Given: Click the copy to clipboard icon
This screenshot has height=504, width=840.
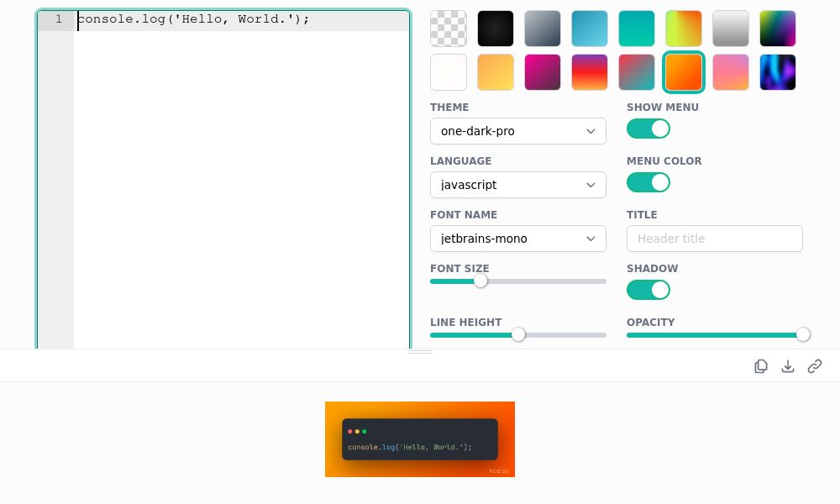Looking at the screenshot, I should 761,366.
